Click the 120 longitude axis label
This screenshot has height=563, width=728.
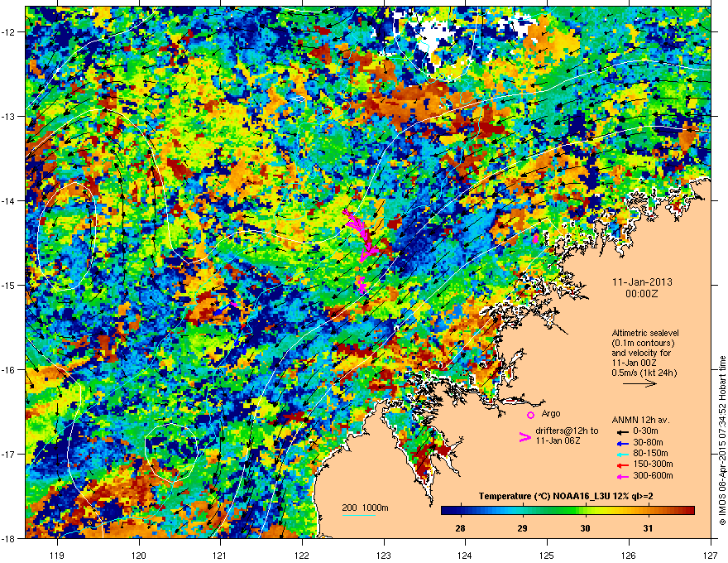click(139, 555)
